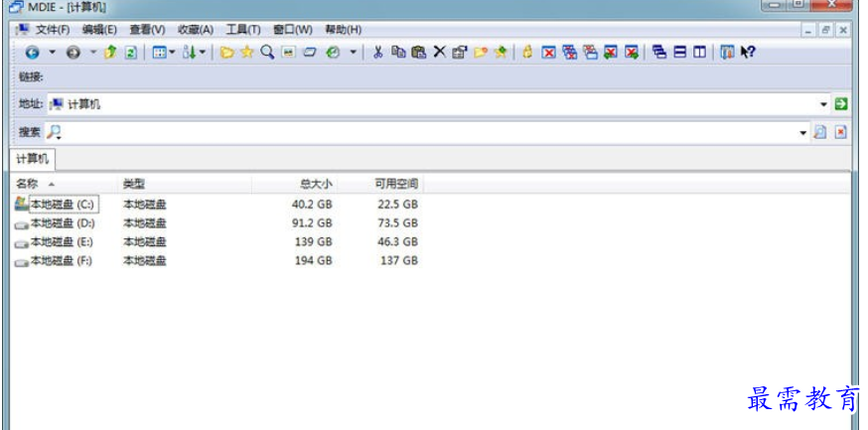The width and height of the screenshot is (868, 430).
Task: Go up one folder level
Action: (x=110, y=53)
